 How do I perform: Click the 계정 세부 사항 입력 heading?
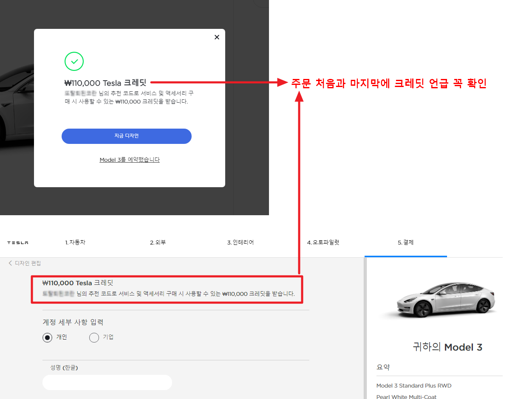point(73,322)
